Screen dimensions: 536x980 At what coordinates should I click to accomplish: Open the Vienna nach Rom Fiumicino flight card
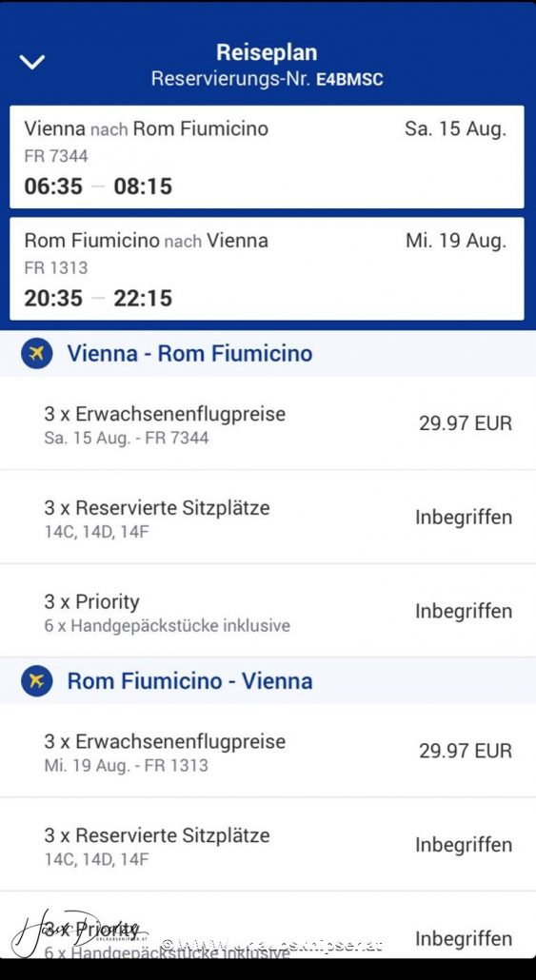(x=268, y=157)
